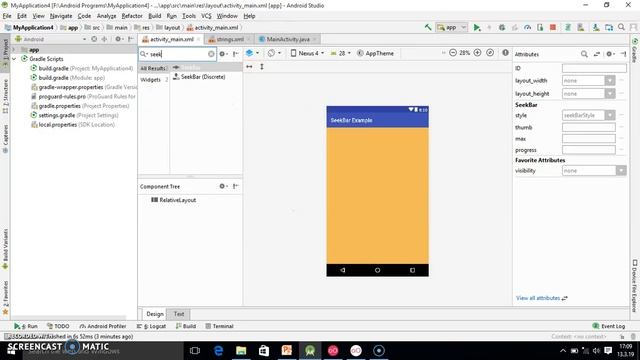Open the API 28 version dropdown
The image size is (640, 360).
340,53
